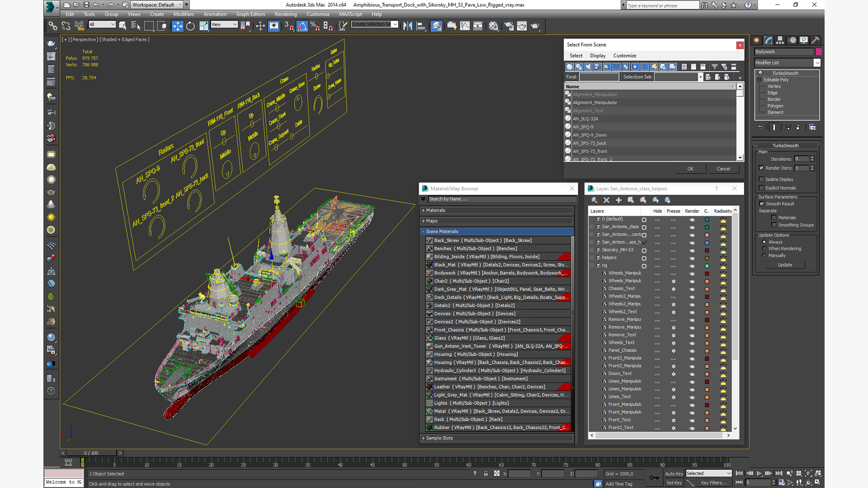This screenshot has height=488, width=868.
Task: Open the Create Selection Set dropdown
Action: pyautogui.click(x=375, y=24)
